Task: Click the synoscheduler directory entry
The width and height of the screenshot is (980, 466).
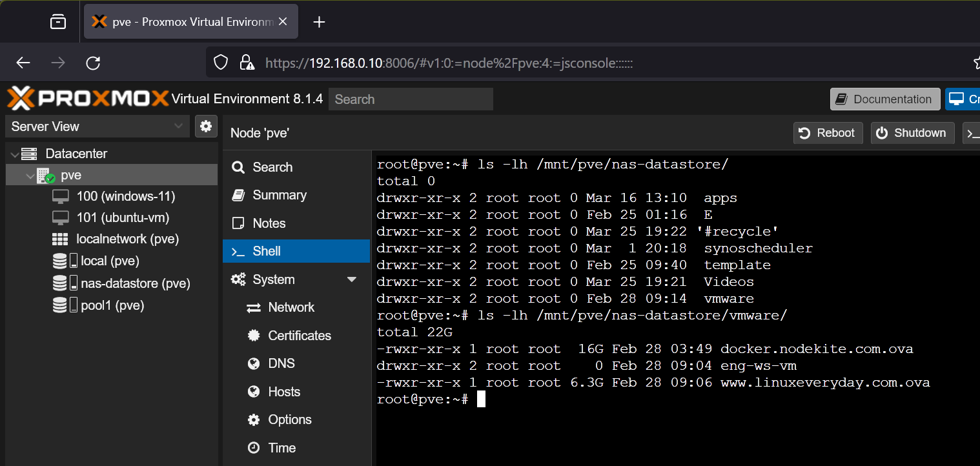Action: tap(759, 248)
